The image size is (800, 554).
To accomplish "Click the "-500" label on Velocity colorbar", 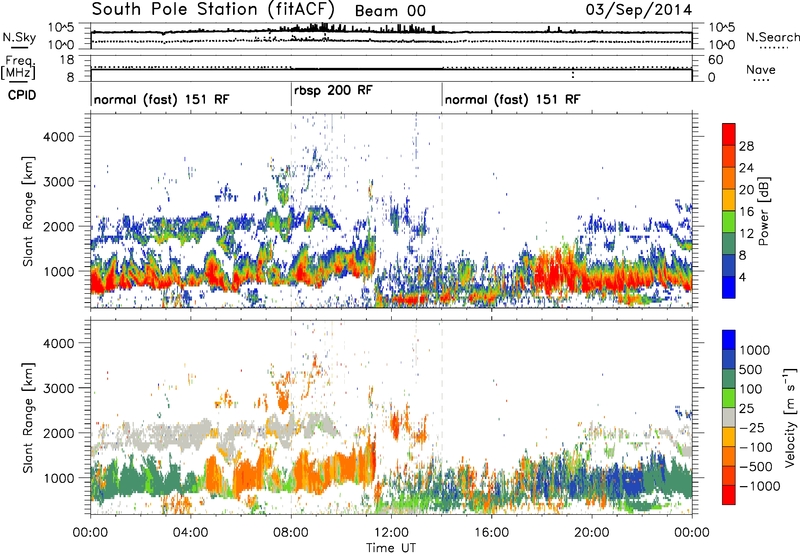I will pyautogui.click(x=755, y=467).
